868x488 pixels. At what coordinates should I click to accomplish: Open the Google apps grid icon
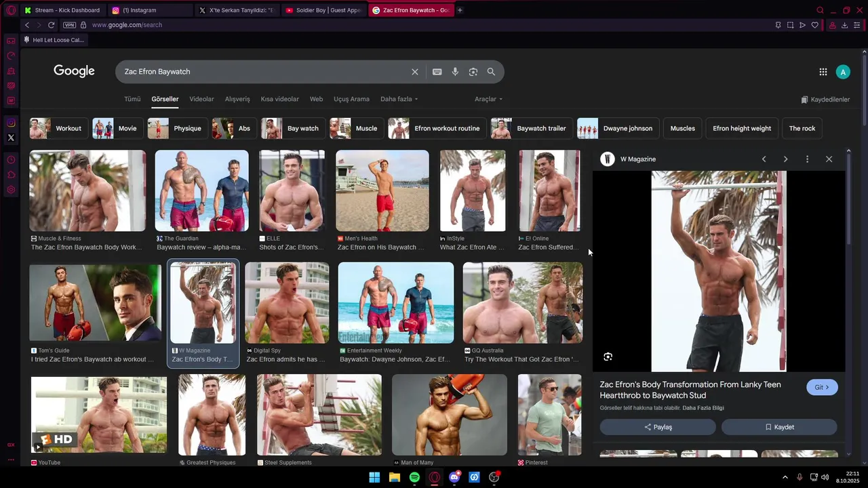(823, 72)
